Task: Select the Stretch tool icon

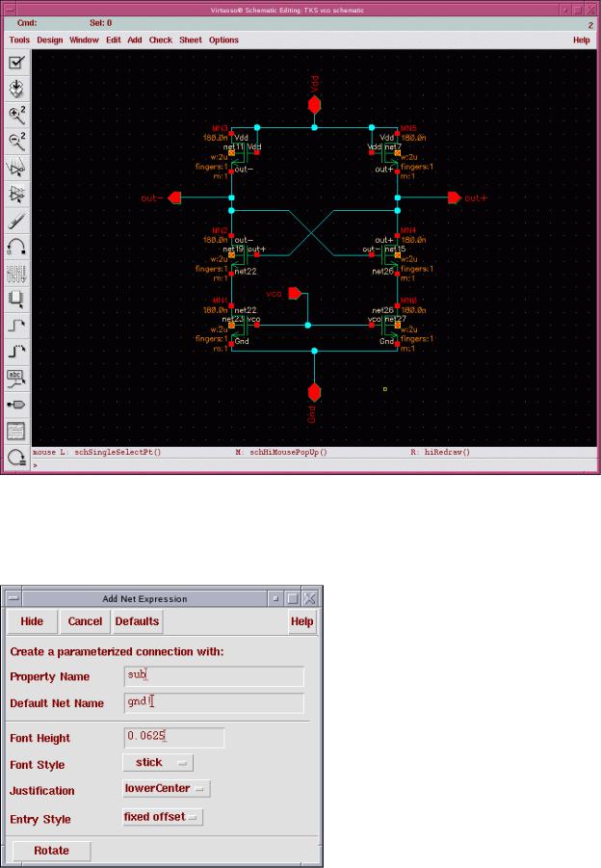Action: (16, 169)
